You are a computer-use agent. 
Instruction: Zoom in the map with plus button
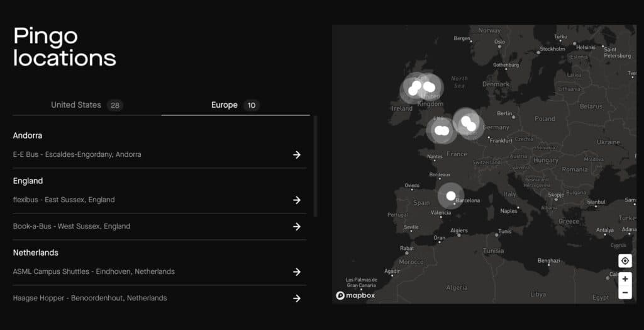[x=625, y=278]
